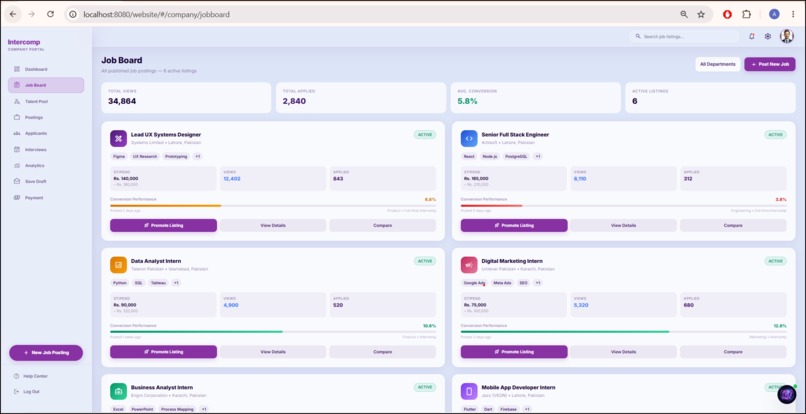
Task: Click the Search job listings field
Action: [x=684, y=37]
